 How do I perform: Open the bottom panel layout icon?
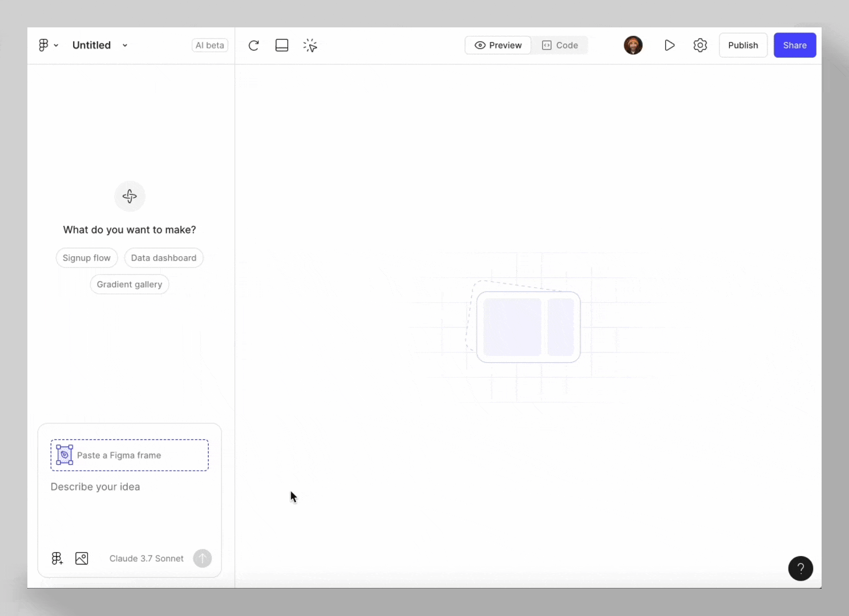282,45
